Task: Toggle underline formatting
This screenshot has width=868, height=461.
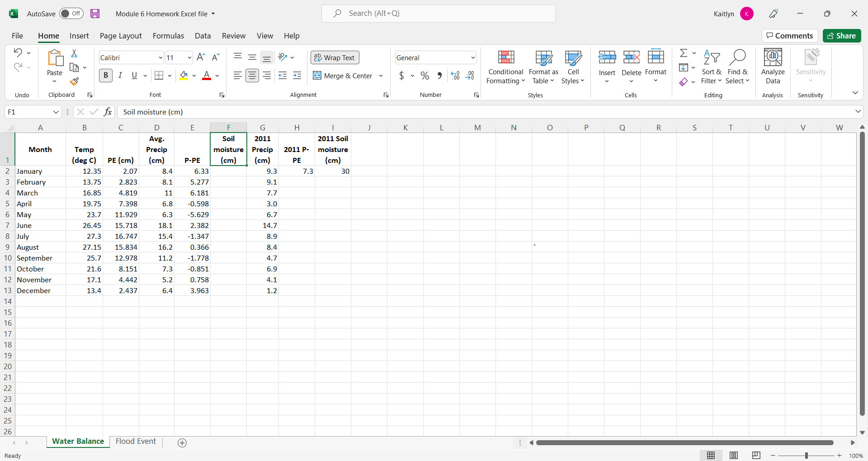Action: click(x=134, y=75)
